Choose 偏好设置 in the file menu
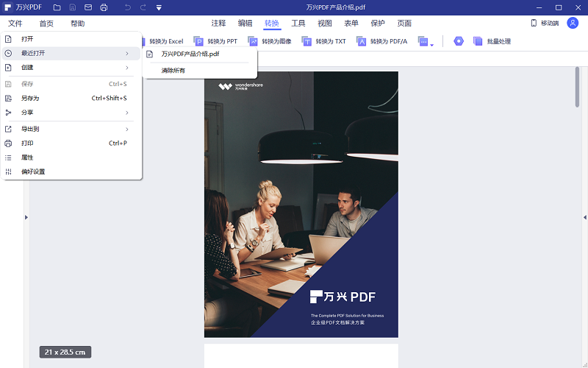The height and width of the screenshot is (368, 588). click(x=33, y=171)
